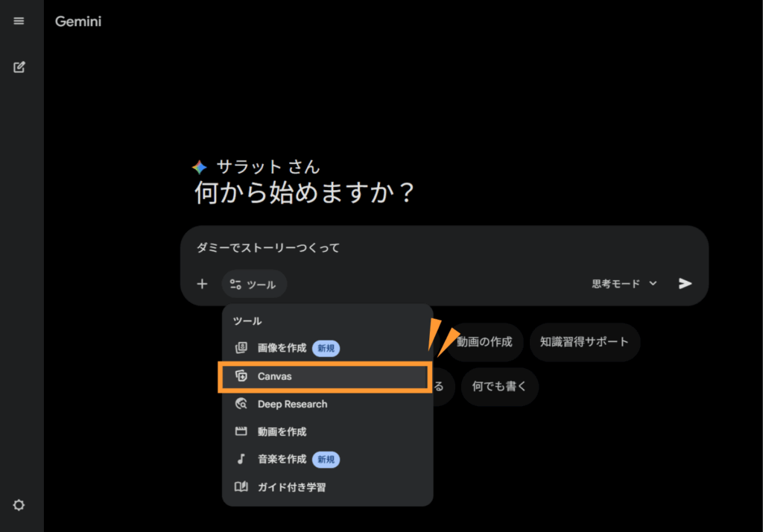Open settings via the gear icon
The width and height of the screenshot is (763, 532).
point(19,504)
